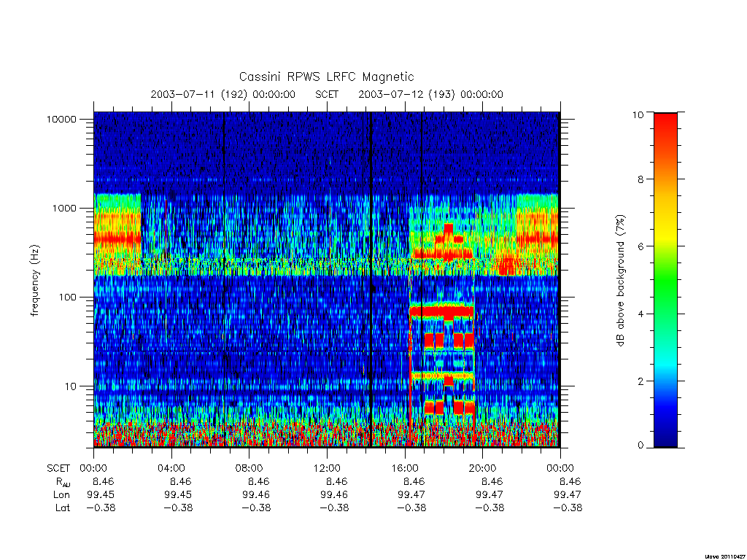Viewport: 747px width, 560px height.
Task: Click the "4" tick on the colorbar
Action: point(640,314)
